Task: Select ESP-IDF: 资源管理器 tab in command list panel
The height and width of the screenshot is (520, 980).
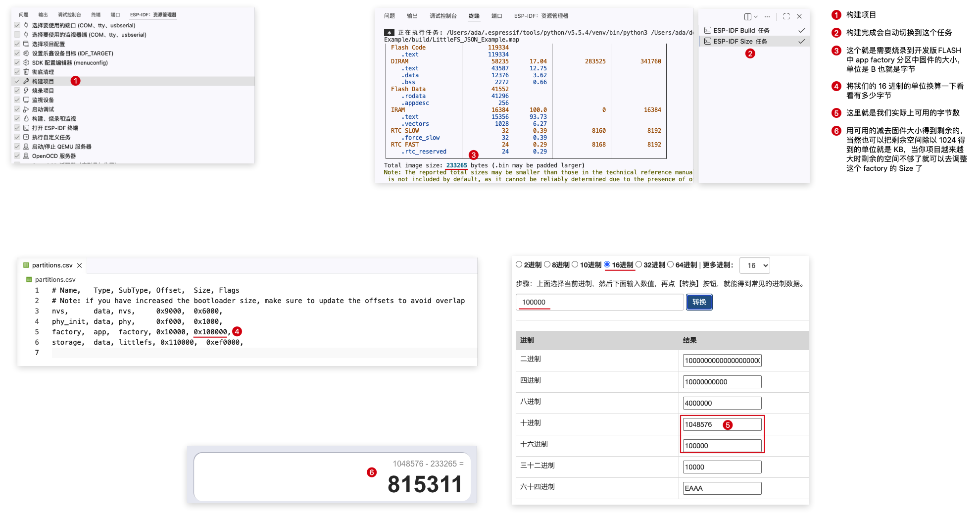Action: click(x=153, y=15)
